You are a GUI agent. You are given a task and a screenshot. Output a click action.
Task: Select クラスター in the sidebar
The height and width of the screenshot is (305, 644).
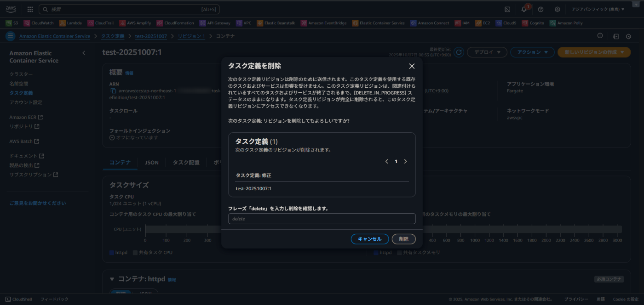coord(21,74)
